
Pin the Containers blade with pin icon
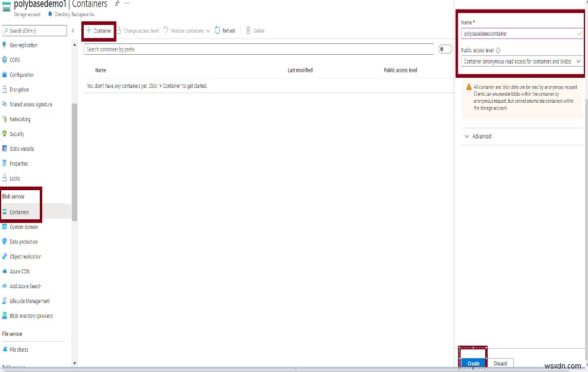point(117,4)
